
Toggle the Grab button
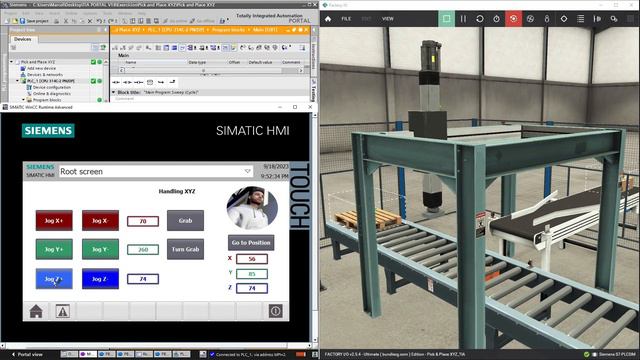(x=185, y=220)
